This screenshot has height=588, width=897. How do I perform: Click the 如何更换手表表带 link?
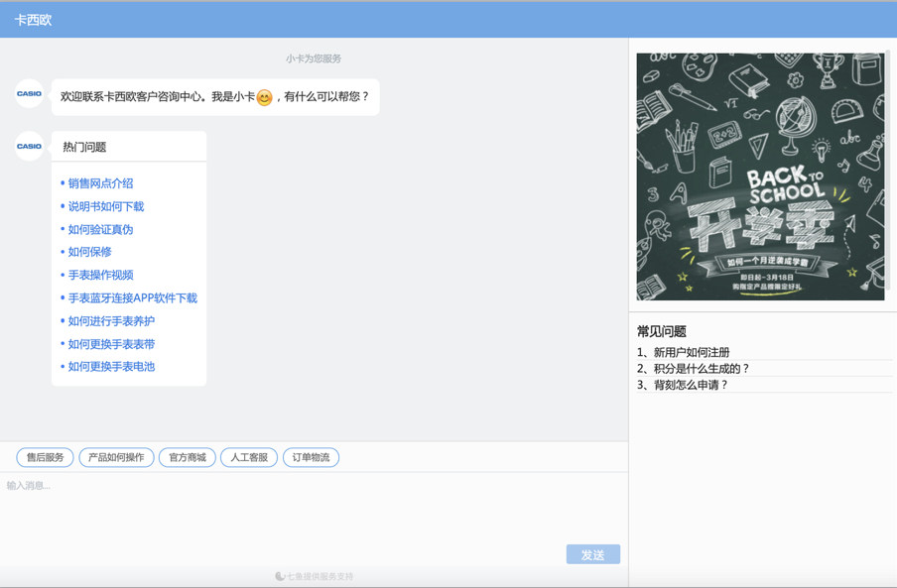point(111,344)
